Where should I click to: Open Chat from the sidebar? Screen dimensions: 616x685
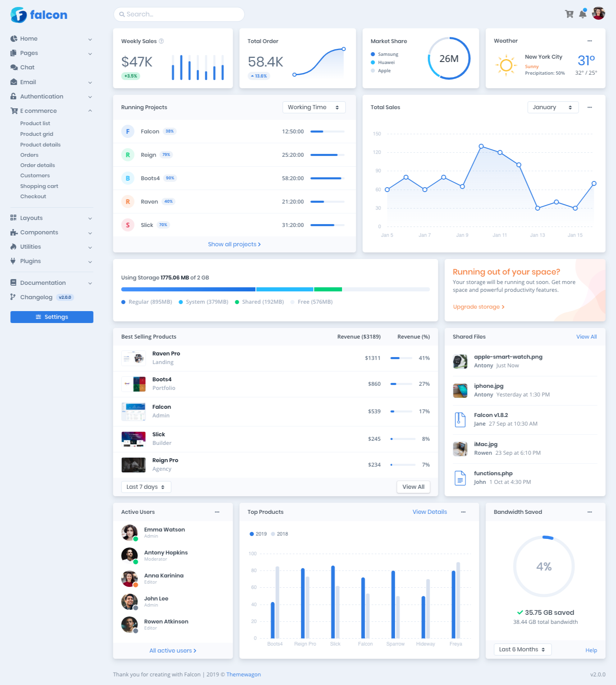(x=27, y=67)
